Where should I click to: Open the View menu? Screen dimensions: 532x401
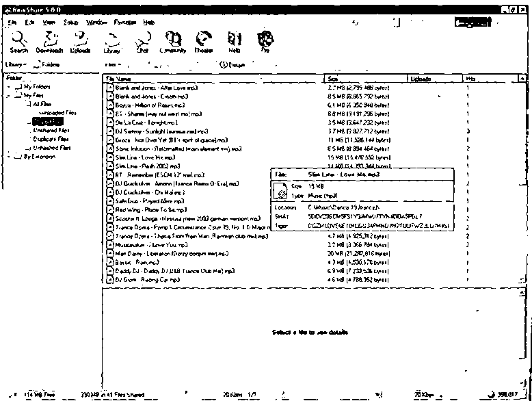49,23
